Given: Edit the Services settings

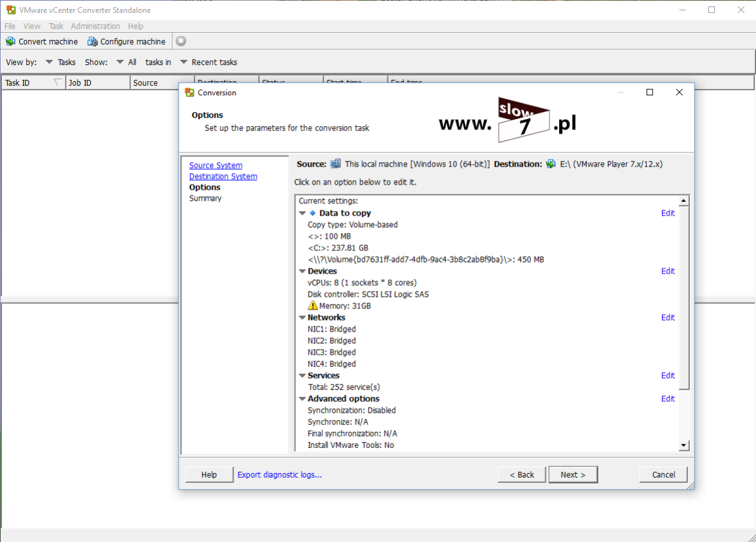Looking at the screenshot, I should (x=668, y=375).
